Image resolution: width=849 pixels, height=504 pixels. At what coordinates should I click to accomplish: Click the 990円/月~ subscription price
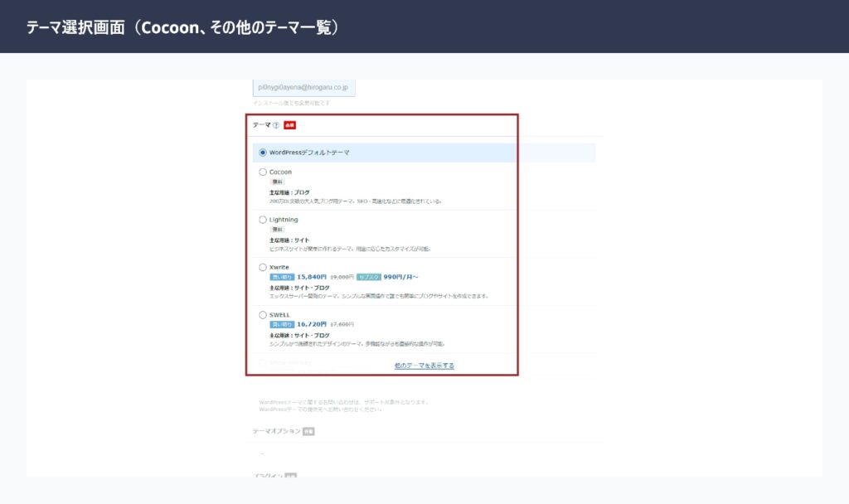pos(400,277)
